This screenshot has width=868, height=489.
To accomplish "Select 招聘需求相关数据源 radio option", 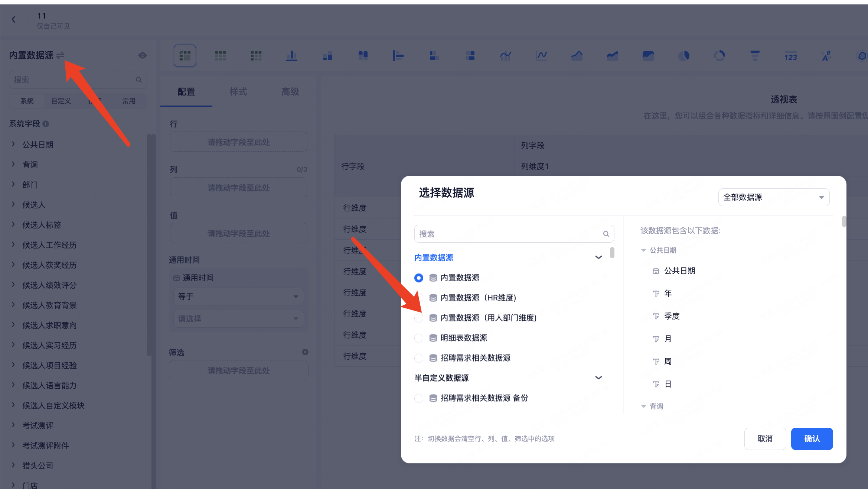I will [419, 358].
